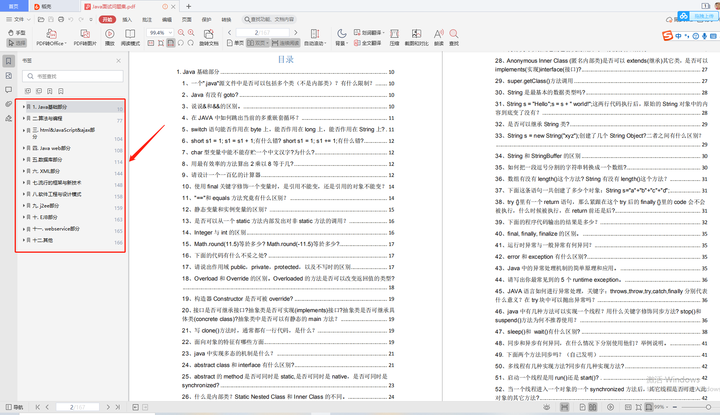Select the Hand (手型) tool
Viewport: 720px width, 415px height.
(17, 33)
